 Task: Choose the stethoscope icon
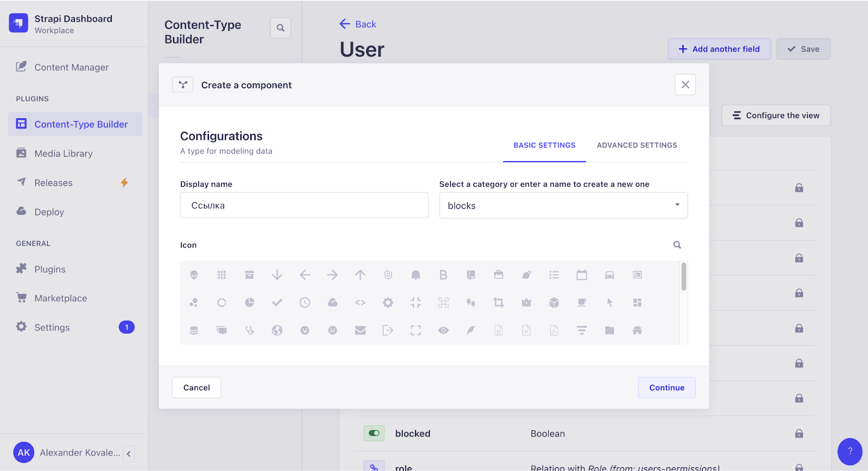250,330
